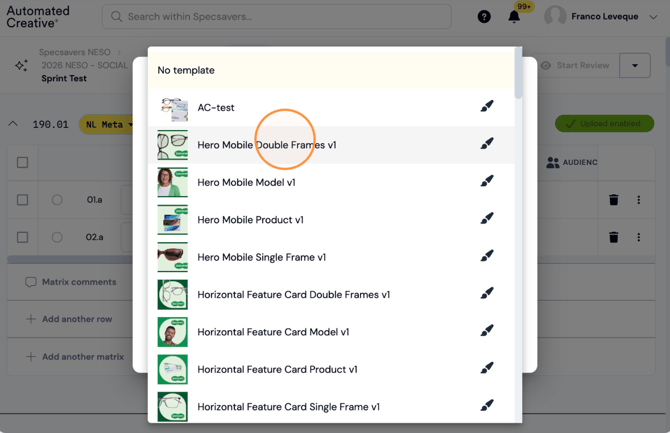This screenshot has width=670, height=433.
Task: Click brush icon for Horizontal Feature Card Product v1
Action: [487, 368]
